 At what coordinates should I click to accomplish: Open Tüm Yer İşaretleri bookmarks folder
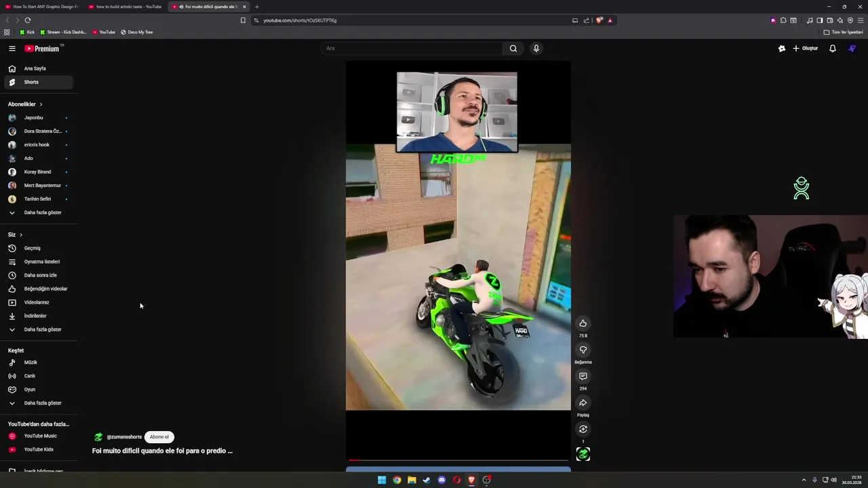coord(843,32)
